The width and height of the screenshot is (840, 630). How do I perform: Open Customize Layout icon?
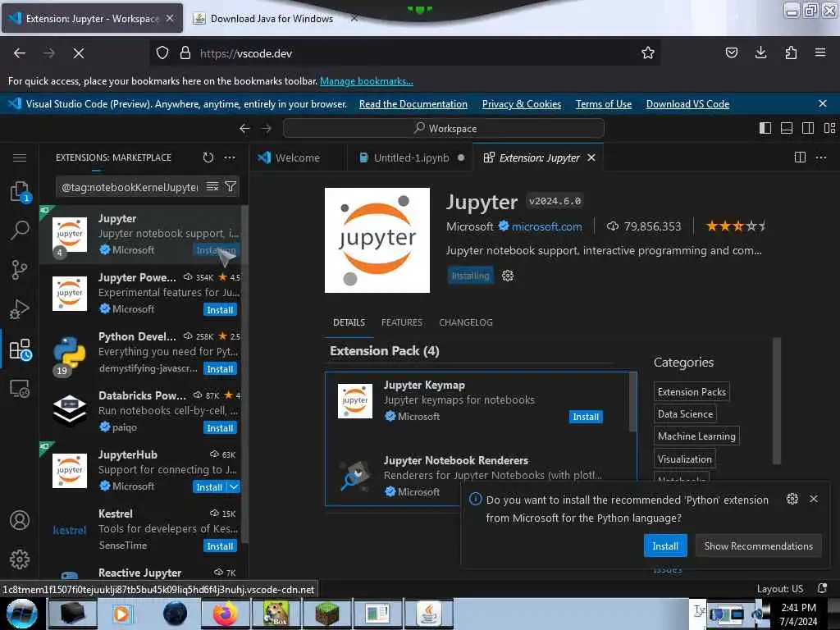click(829, 128)
